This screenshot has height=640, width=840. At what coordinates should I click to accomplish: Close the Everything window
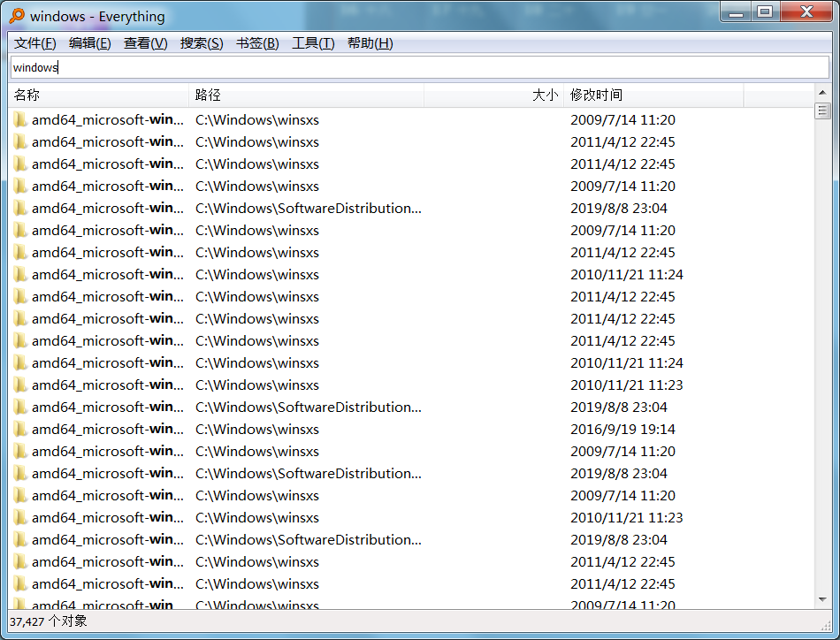(806, 11)
